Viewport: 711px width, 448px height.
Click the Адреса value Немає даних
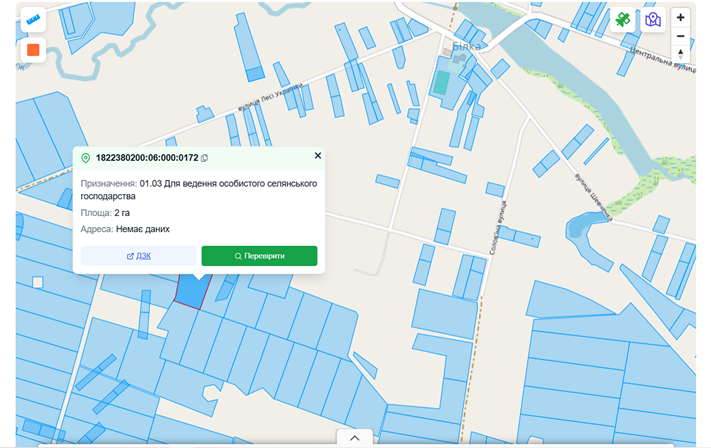[x=142, y=229]
